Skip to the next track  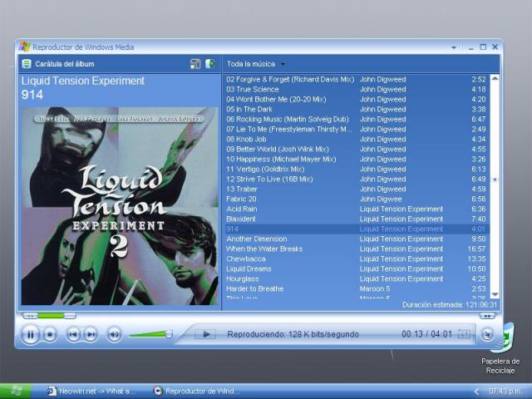pyautogui.click(x=91, y=335)
